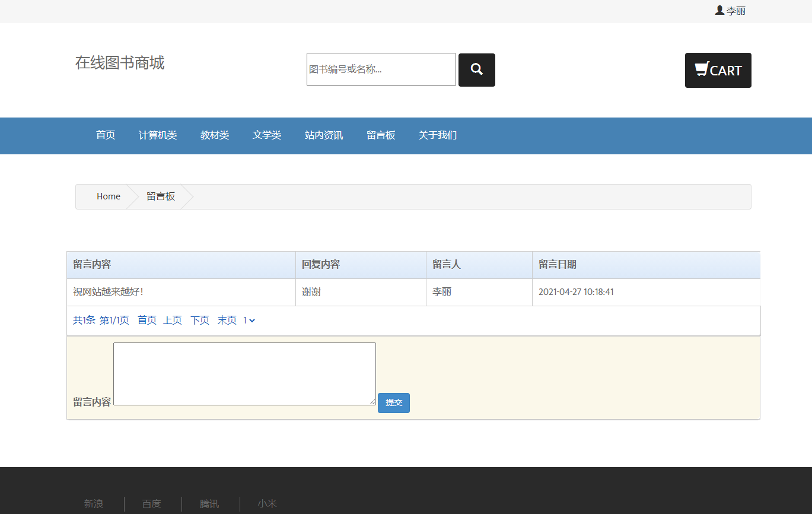
Task: Click the user profile icon beside 李丽
Action: tap(718, 10)
